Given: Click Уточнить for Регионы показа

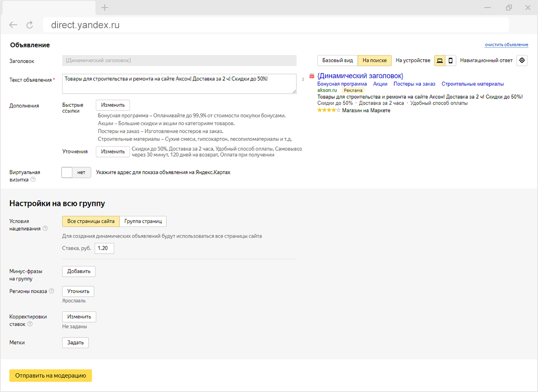Looking at the screenshot, I should pos(78,291).
